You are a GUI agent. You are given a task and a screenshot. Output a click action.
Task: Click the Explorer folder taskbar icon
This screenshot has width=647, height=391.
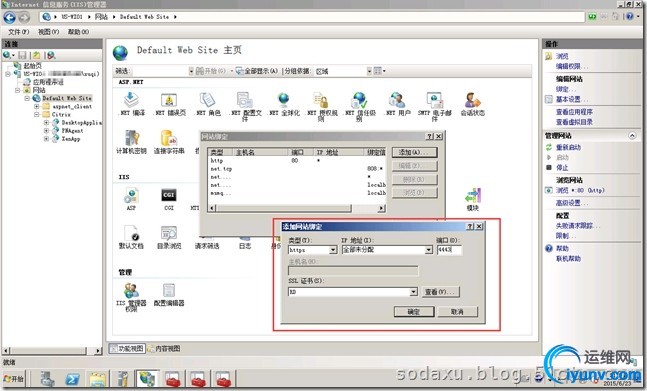[98, 379]
